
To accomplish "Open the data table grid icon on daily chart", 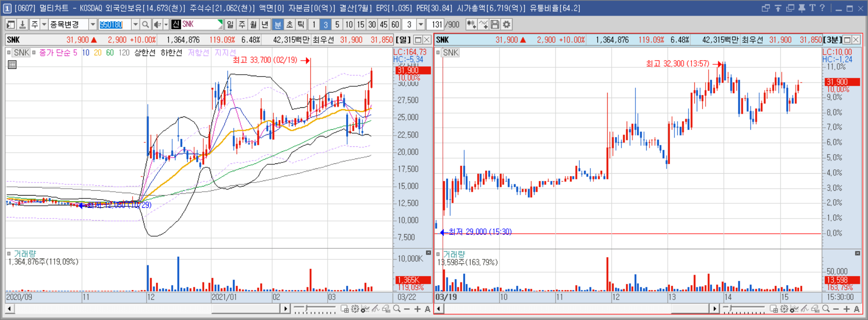I will (x=12, y=64).
